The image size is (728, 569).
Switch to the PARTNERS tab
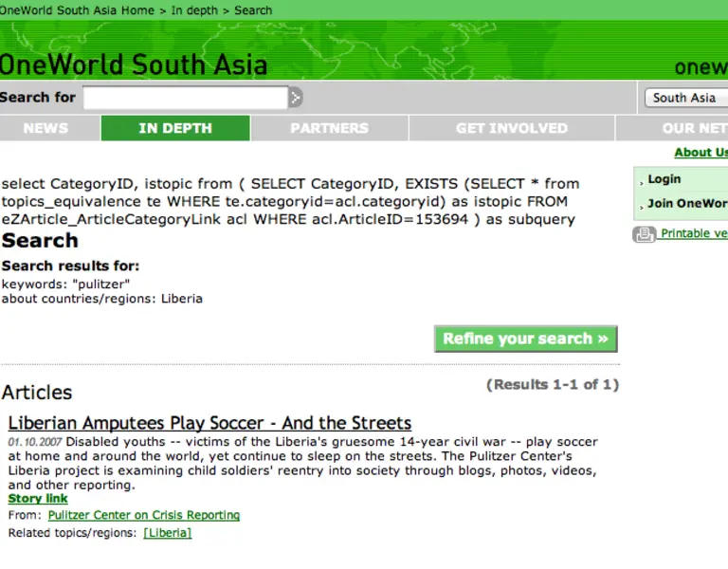tap(330, 128)
